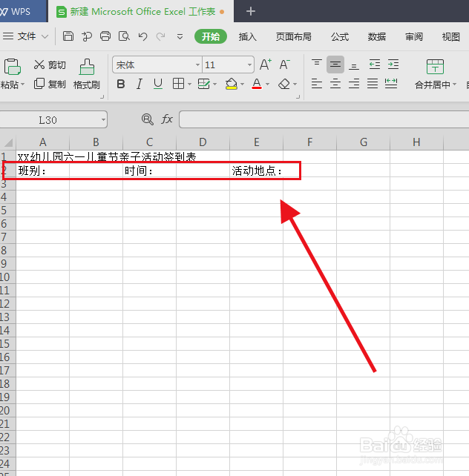This screenshot has width=469, height=476.
Task: Click the fx Insert Function icon
Action: pos(167,119)
